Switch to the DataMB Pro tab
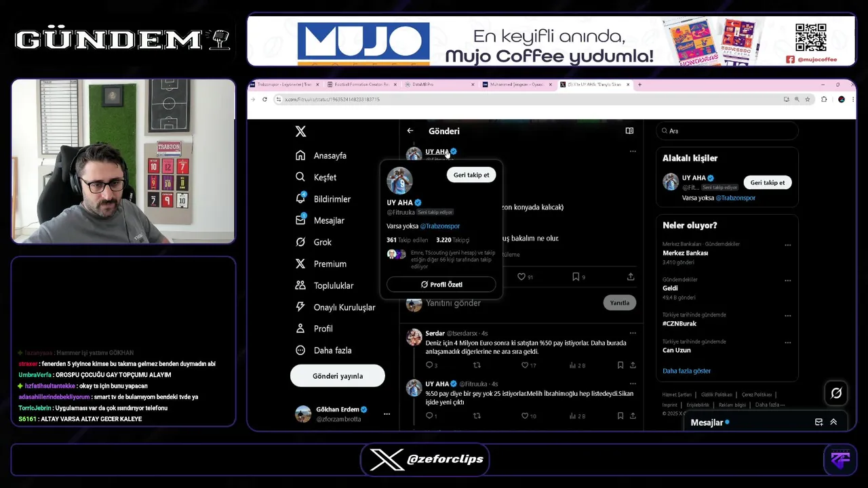 tap(439, 85)
